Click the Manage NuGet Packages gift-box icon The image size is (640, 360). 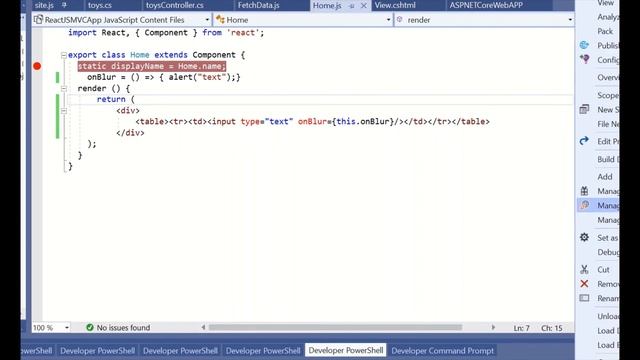(x=584, y=191)
